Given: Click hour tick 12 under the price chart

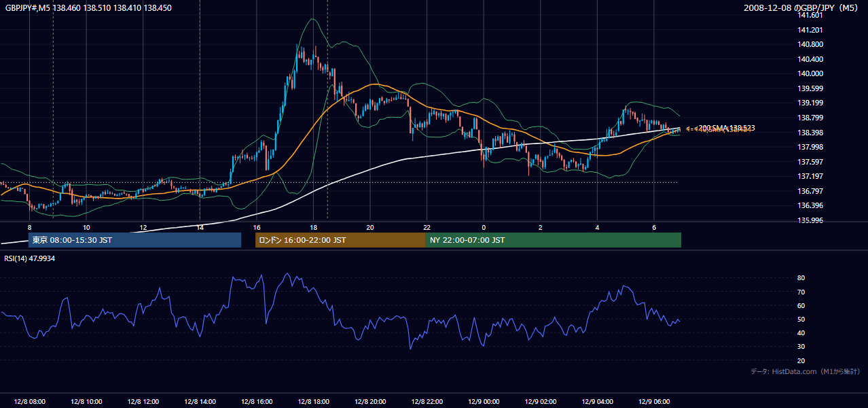Looking at the screenshot, I should (143, 227).
